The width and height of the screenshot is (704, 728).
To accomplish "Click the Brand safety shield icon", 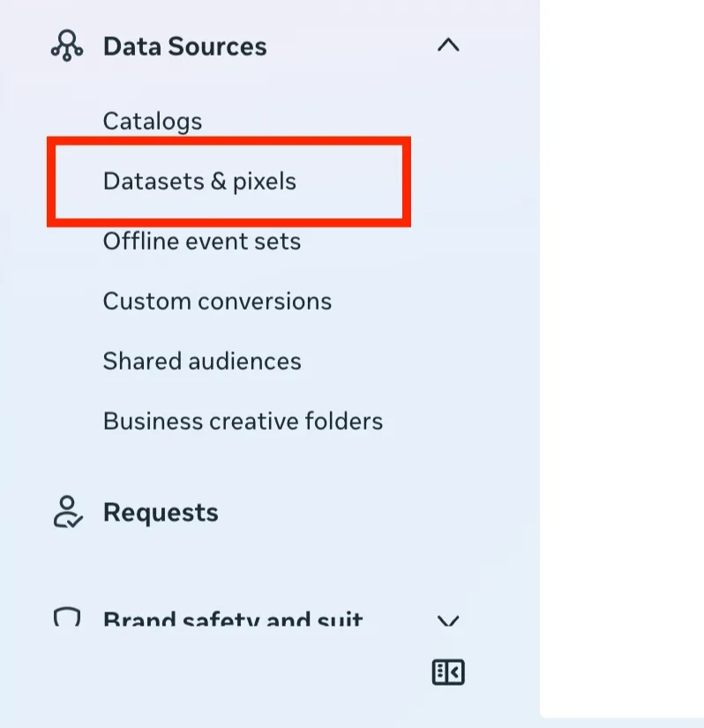I will coord(67,617).
